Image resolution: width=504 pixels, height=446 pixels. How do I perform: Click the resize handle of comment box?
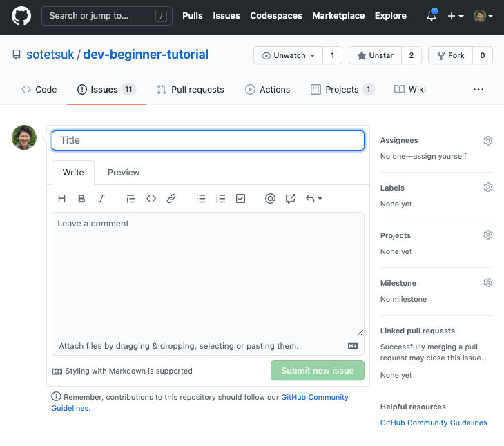(x=360, y=333)
